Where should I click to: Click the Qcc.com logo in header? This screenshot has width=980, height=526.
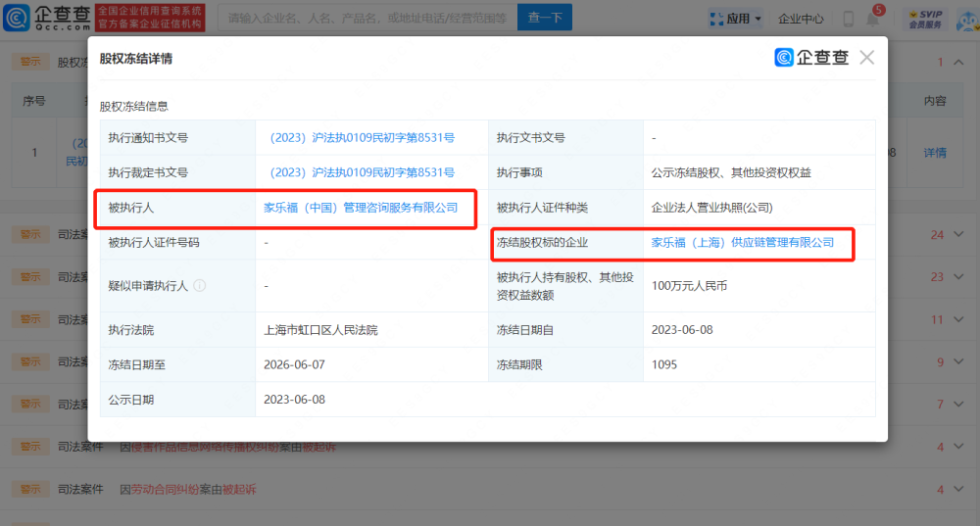tap(47, 18)
